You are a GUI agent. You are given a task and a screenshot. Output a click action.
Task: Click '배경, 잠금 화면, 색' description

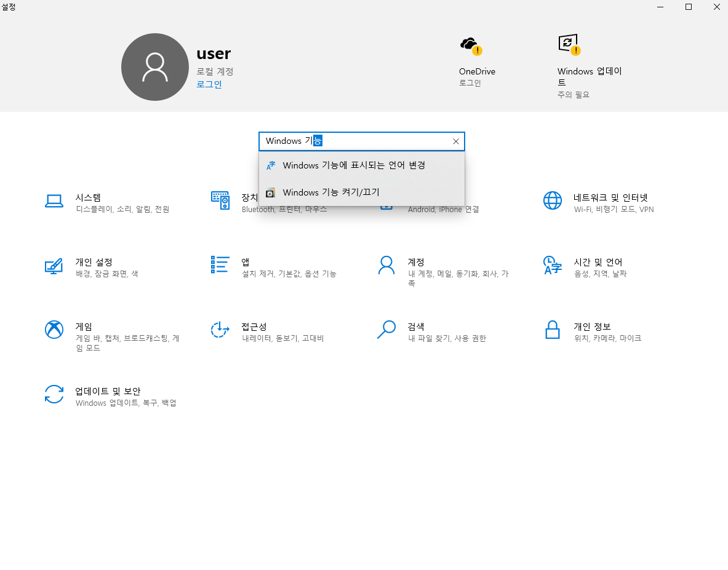[x=107, y=274]
